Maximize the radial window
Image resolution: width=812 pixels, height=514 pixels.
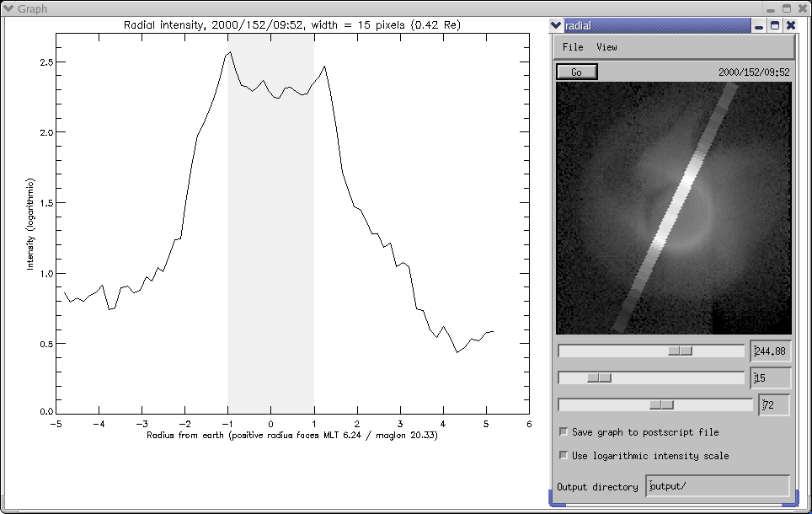pos(775,25)
